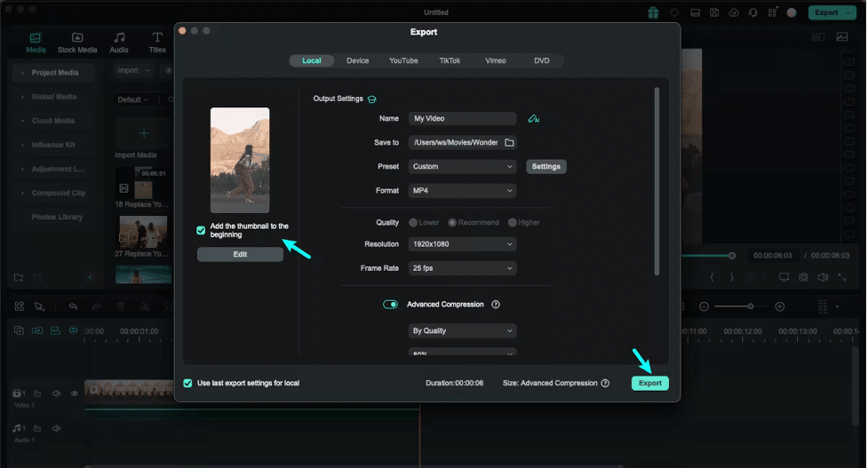Uncheck Add the thumbnail to the beginning
Screen dimensions: 868x468
point(201,230)
